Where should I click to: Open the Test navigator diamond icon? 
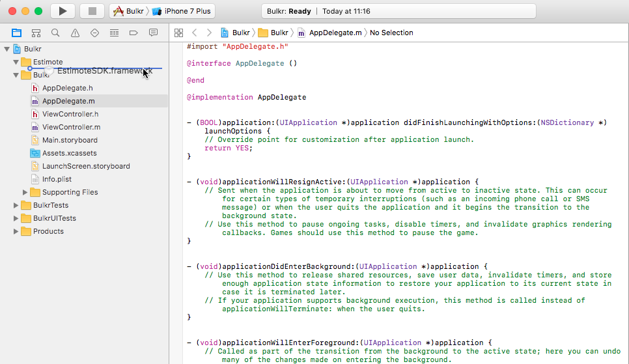94,33
